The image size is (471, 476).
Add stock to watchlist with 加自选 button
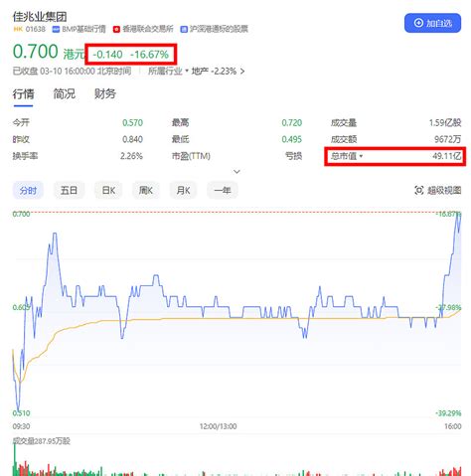pyautogui.click(x=432, y=23)
